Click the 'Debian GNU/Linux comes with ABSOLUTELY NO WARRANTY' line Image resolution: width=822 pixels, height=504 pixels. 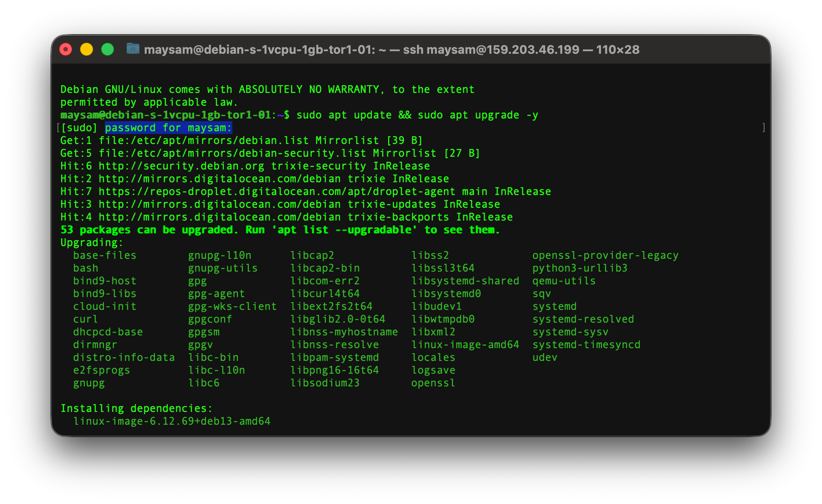tap(267, 89)
